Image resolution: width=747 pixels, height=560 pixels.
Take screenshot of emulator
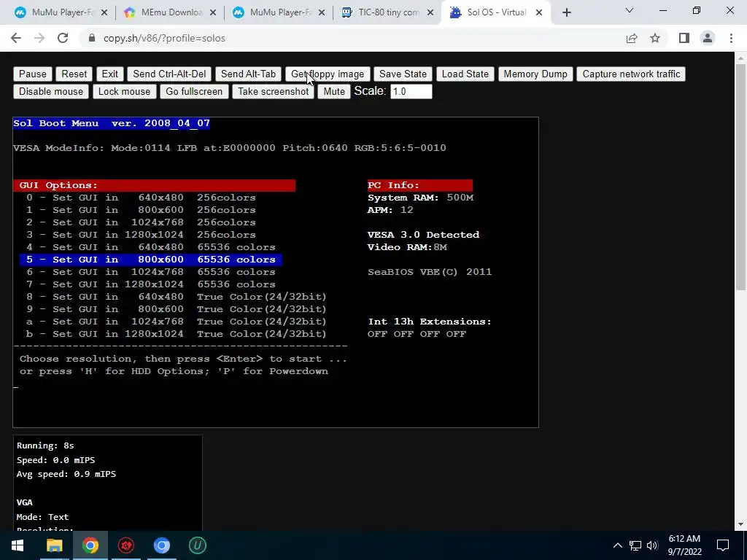point(273,91)
